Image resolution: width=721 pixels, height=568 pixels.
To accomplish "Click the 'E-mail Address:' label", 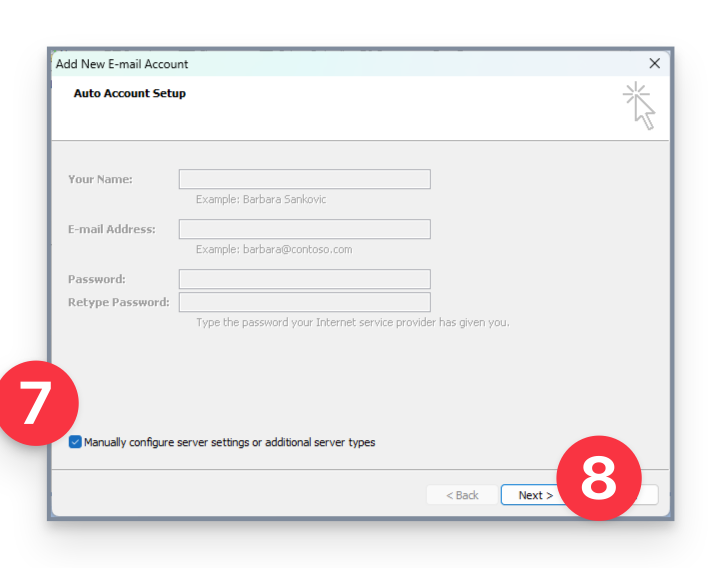I will (x=111, y=229).
